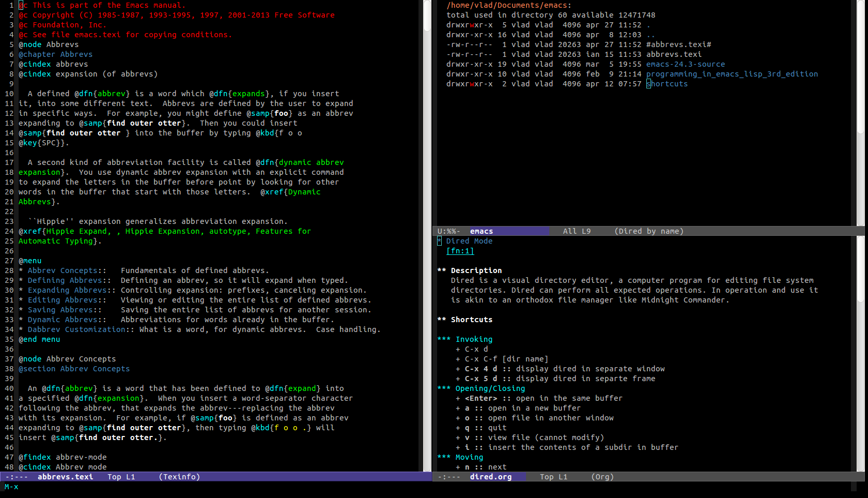Follow the Expanding Abbrevs menu entry
The image size is (868, 498).
(x=67, y=290)
